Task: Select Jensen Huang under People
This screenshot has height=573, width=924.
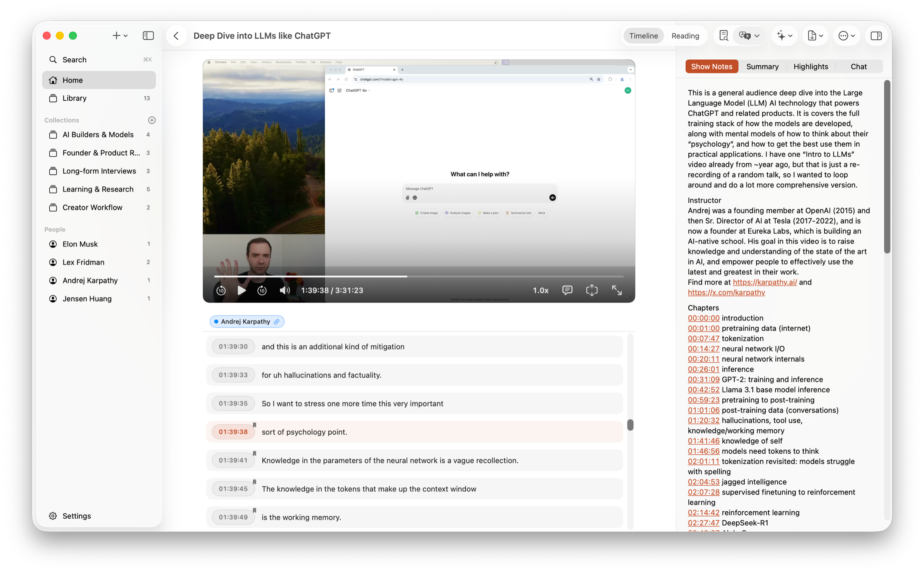Action: (99, 299)
